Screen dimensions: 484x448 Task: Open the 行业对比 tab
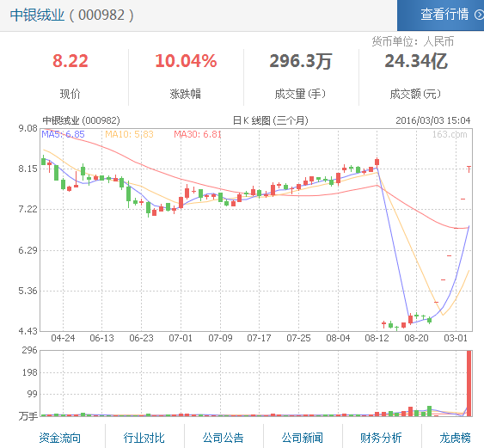(144, 438)
